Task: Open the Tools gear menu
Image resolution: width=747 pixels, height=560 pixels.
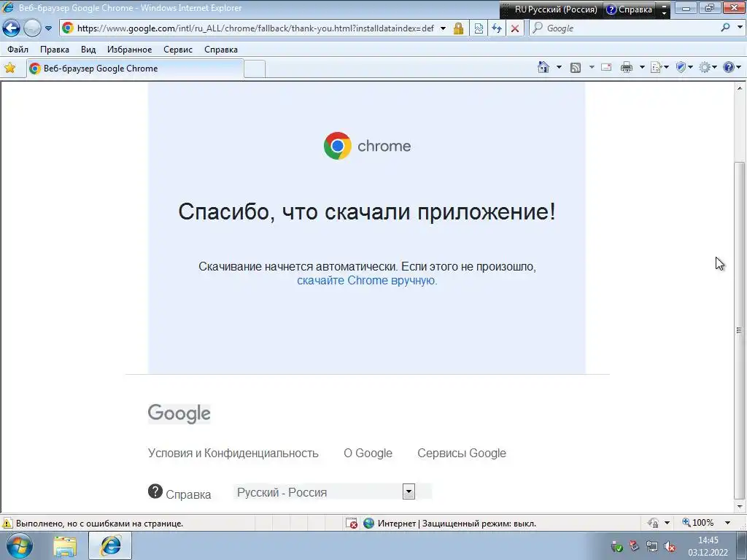Action: coord(708,68)
